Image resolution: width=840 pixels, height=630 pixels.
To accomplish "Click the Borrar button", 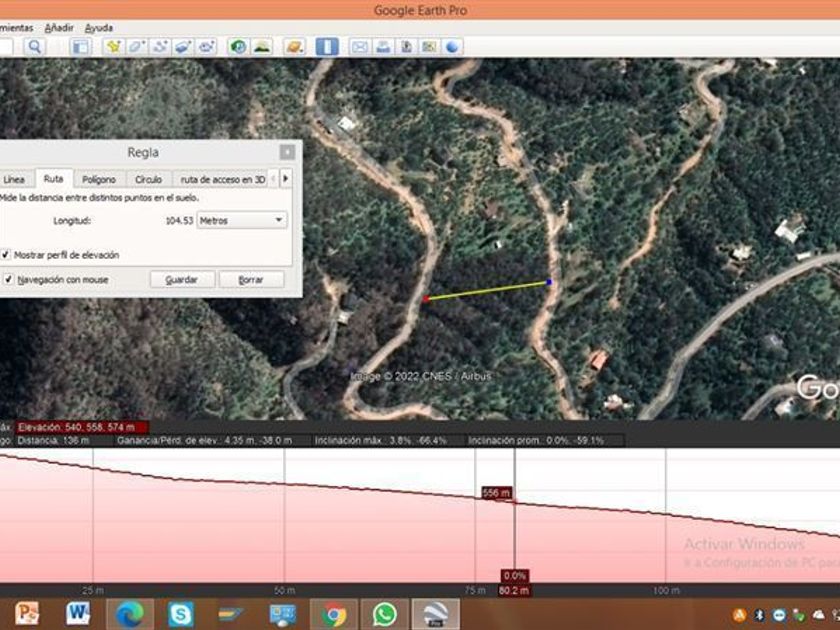I will 251,280.
